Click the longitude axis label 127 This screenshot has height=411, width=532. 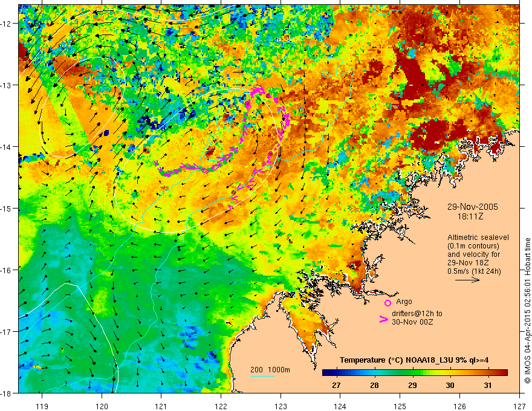tap(519, 406)
